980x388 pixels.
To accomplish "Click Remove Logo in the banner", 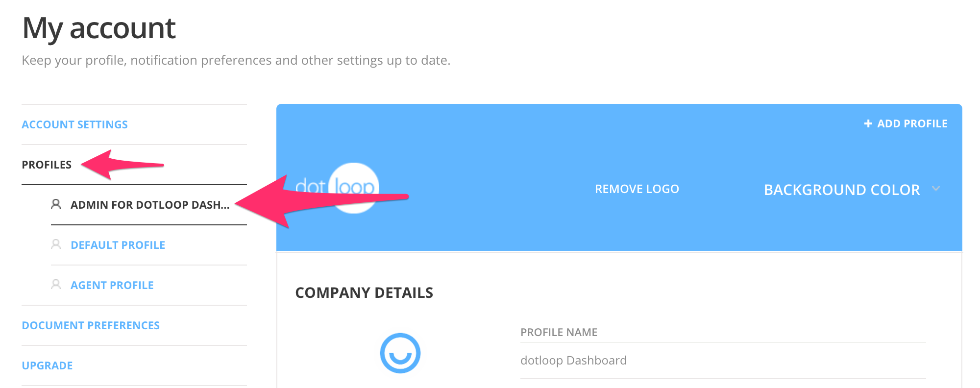I will pyautogui.click(x=637, y=189).
